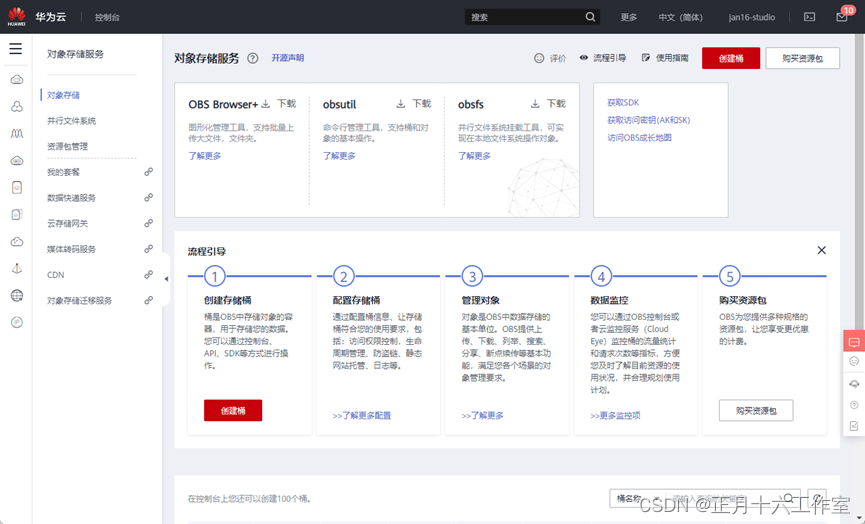Click the download icon for obsutil
Screen dimensions: 865x524
[401, 104]
